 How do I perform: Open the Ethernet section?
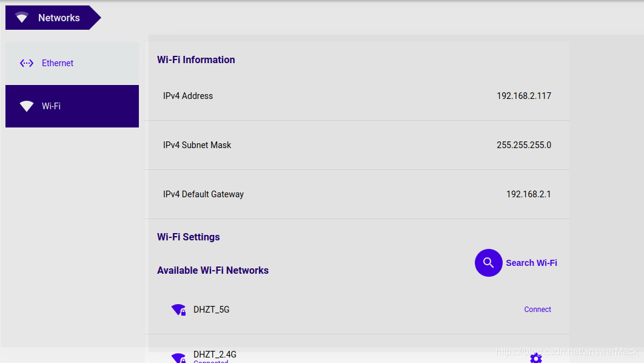pyautogui.click(x=72, y=63)
